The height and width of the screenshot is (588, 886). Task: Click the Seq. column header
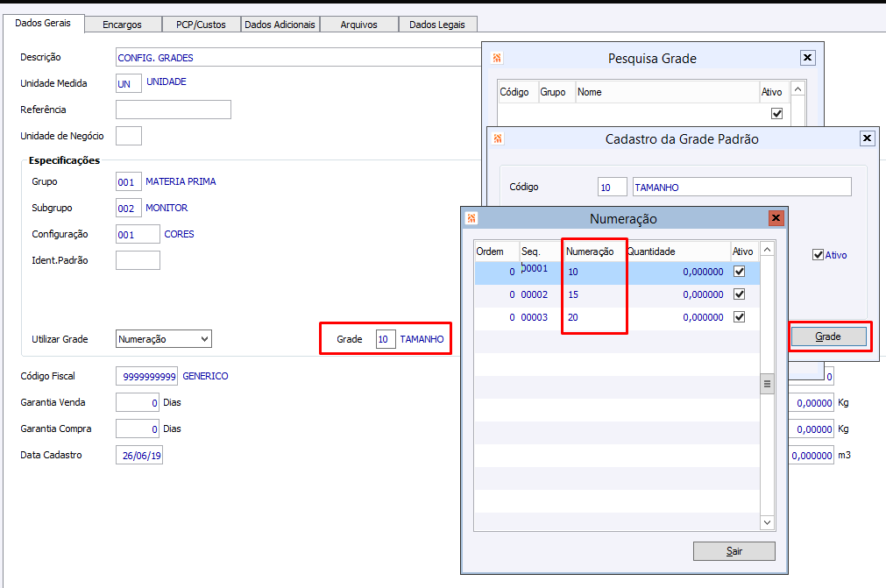tap(541, 251)
